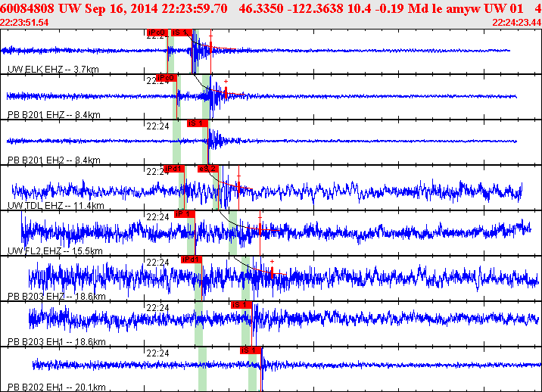Select the S pick flag on PB B203 EH1 trace
The height and width of the screenshot is (392, 542).
tap(241, 305)
